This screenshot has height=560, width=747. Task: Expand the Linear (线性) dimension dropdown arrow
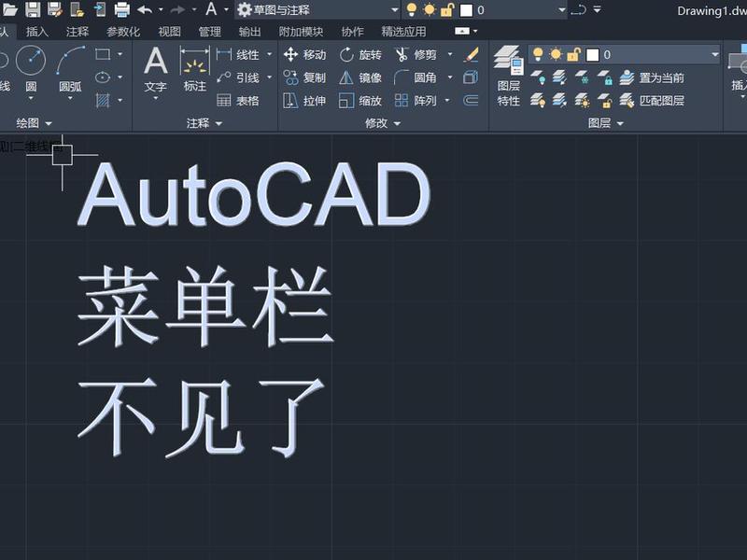(270, 54)
